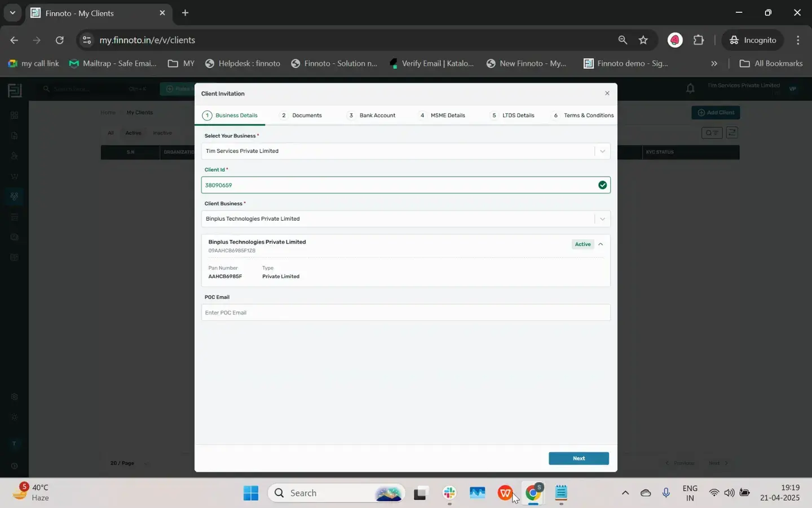Image resolution: width=812 pixels, height=508 pixels.
Task: Click the Next button
Action: point(579,458)
